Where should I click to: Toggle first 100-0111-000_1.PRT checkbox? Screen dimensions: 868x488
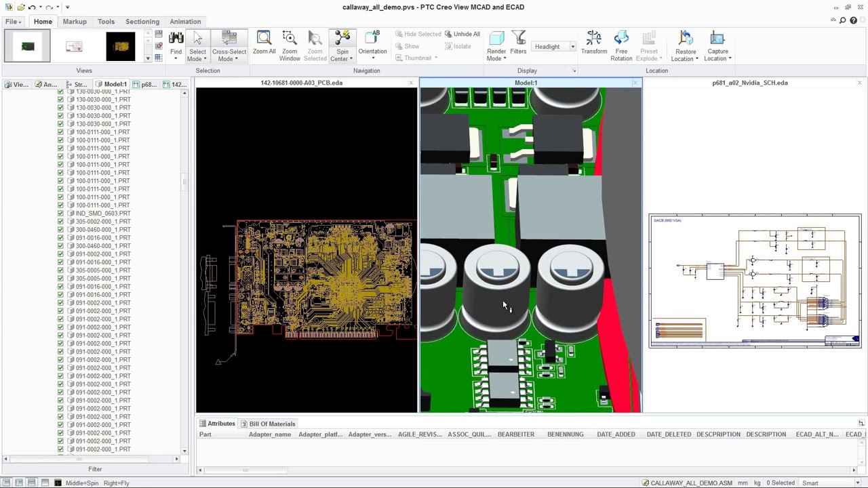point(60,132)
